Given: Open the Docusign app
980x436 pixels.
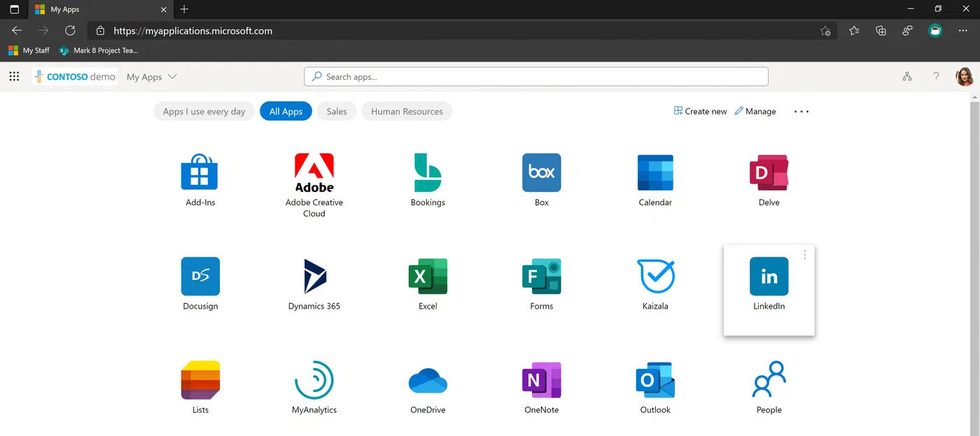Looking at the screenshot, I should click(200, 276).
